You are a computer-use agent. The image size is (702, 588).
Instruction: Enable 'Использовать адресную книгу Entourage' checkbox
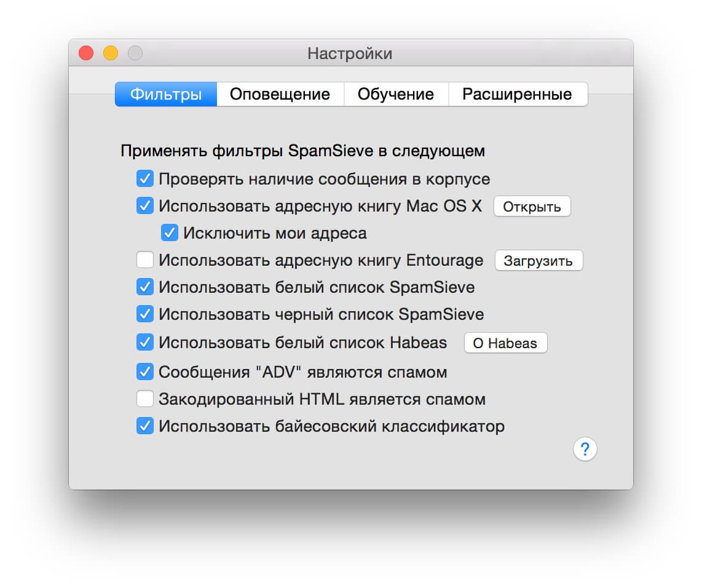pos(144,260)
